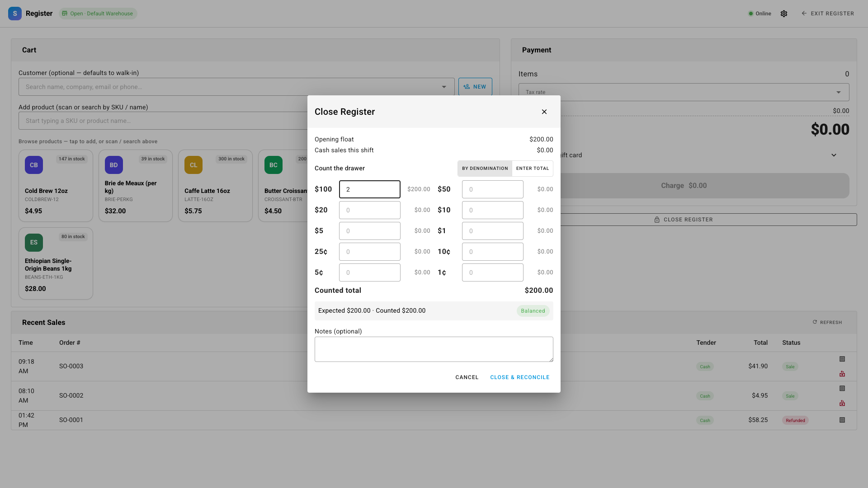Click order number SO-0002
This screenshot has width=868, height=488.
tap(71, 395)
